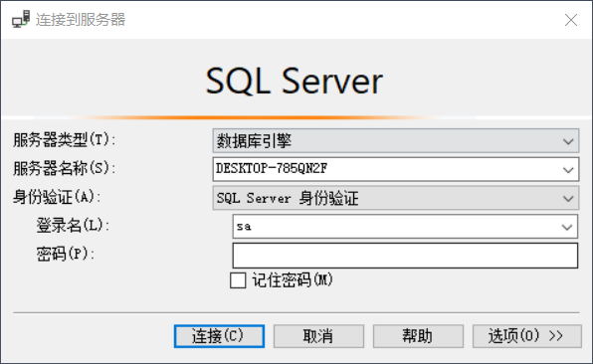Screen dimensions: 593x364
Task: Focus the 密码 password field
Action: (405, 256)
